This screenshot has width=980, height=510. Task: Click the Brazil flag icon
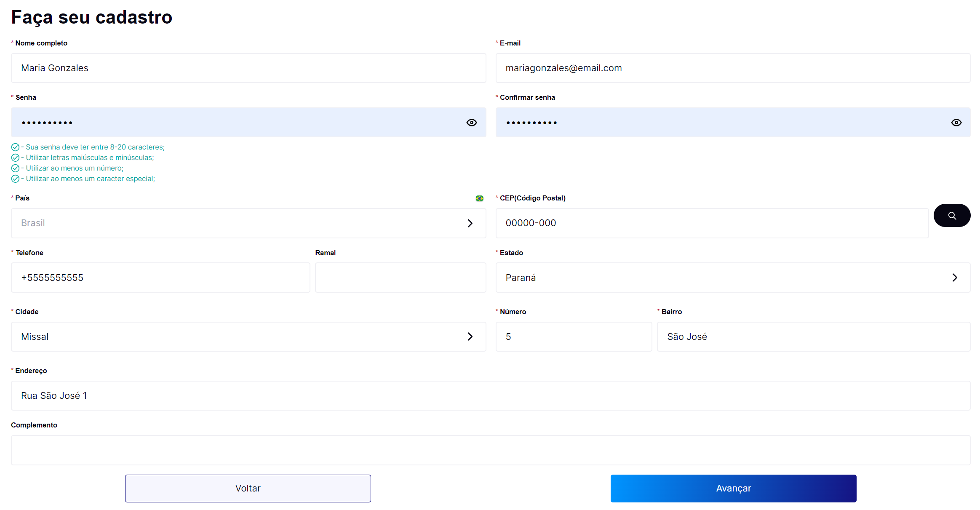(479, 198)
